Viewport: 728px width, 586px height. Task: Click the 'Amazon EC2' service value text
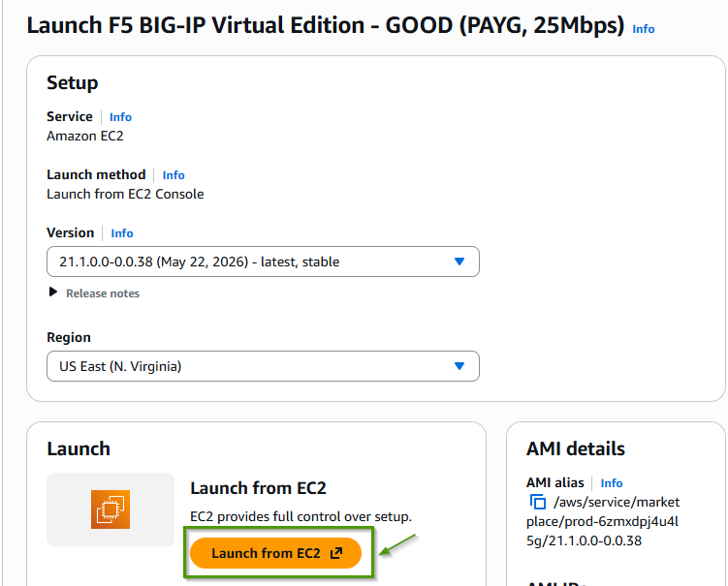pos(85,136)
